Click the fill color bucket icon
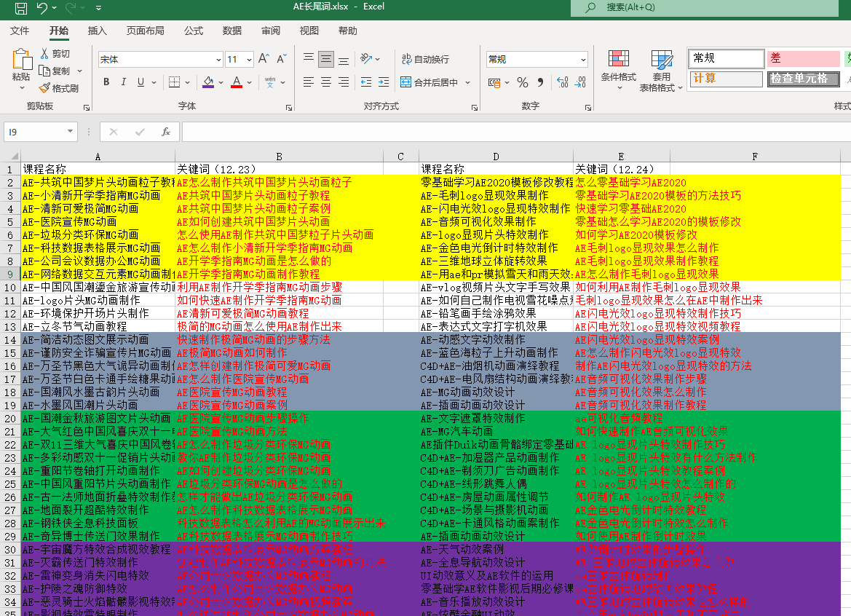The width and height of the screenshot is (851, 616). 208,82
